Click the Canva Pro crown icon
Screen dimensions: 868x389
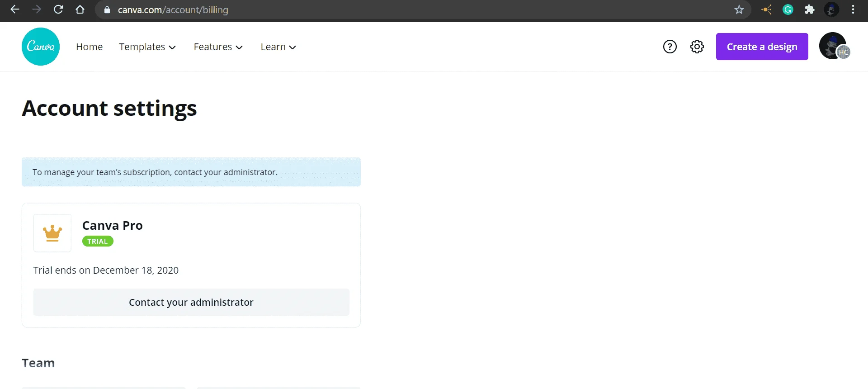(52, 233)
